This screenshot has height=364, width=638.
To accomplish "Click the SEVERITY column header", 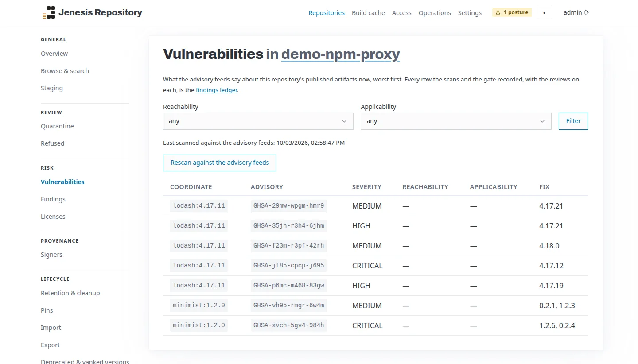I will click(x=367, y=187).
